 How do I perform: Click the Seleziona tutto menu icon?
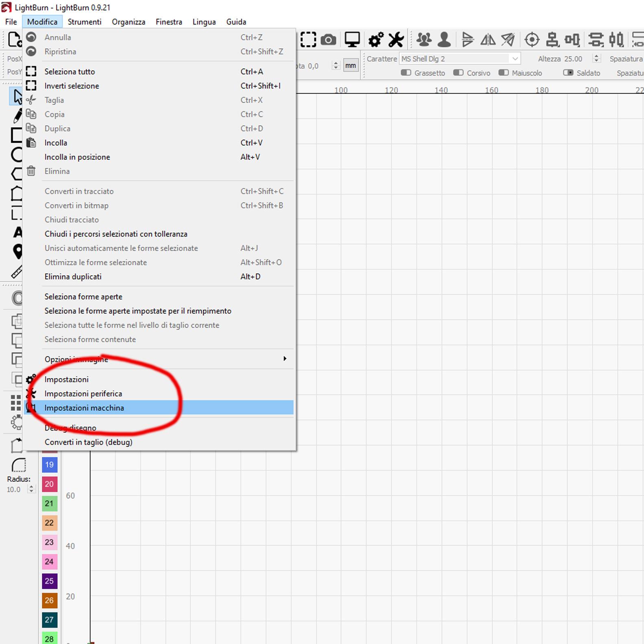(x=31, y=72)
